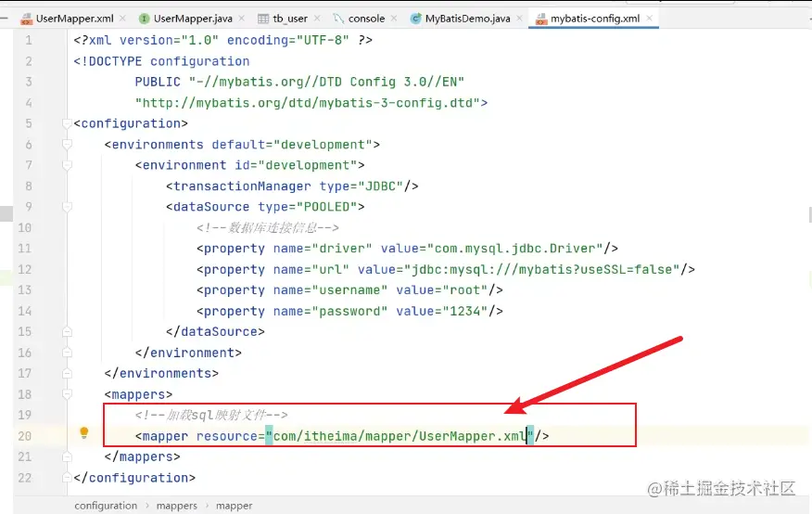Click the "-//mybatis.org//DTD Config 3.0//EN" string

326,82
